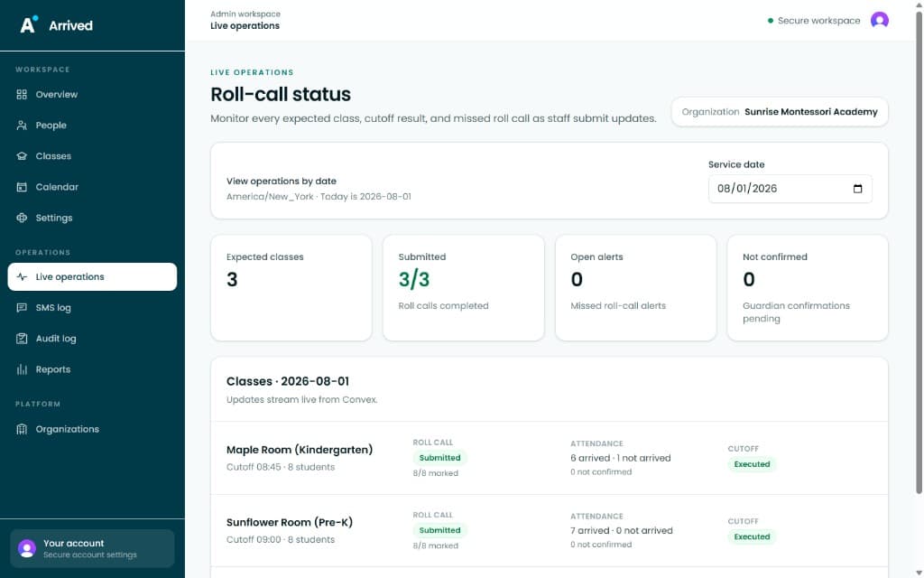Click Executed badge for Maple Room

[752, 464]
